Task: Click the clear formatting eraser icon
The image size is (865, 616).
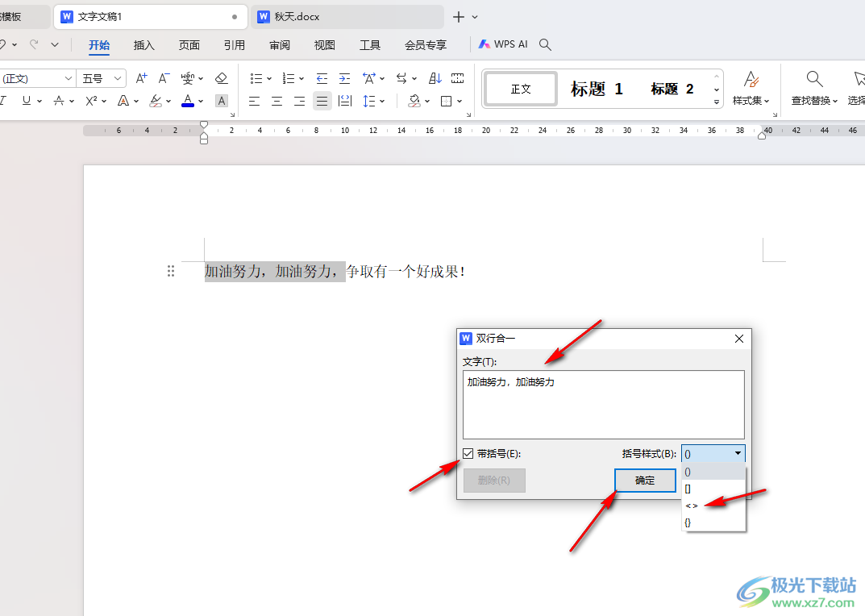Action: [222, 78]
